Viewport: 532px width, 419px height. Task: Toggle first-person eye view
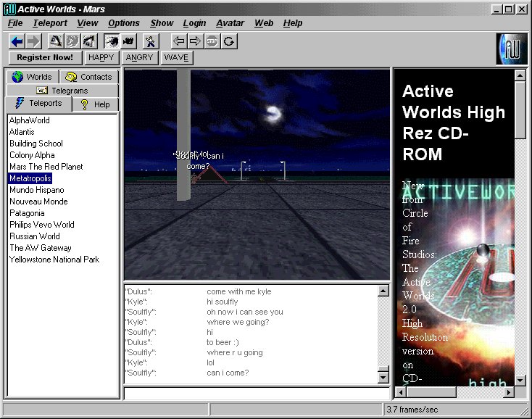click(112, 41)
